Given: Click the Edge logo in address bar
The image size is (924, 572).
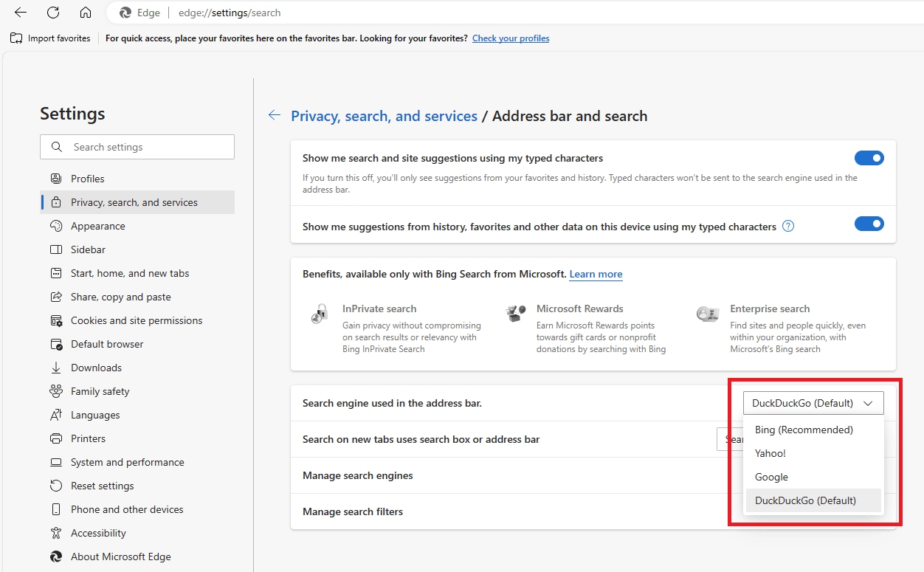Looking at the screenshot, I should coord(125,13).
